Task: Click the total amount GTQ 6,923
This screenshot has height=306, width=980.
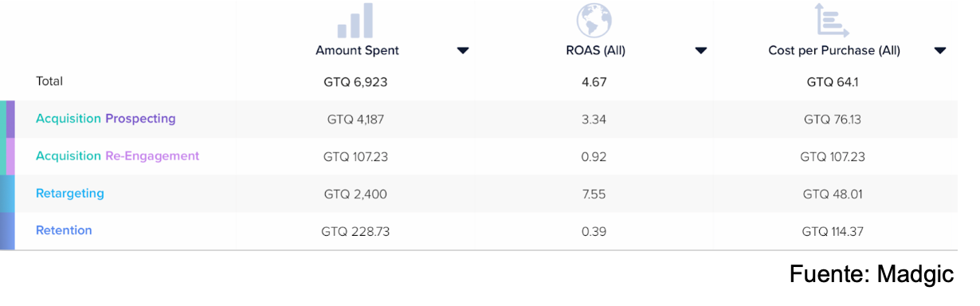Action: pyautogui.click(x=355, y=81)
